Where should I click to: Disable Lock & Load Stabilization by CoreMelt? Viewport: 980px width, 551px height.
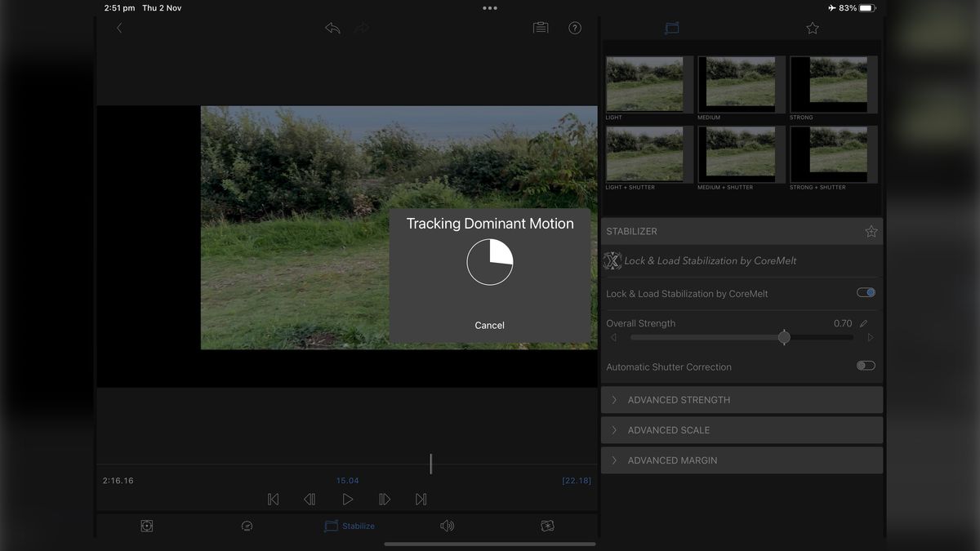click(x=865, y=291)
